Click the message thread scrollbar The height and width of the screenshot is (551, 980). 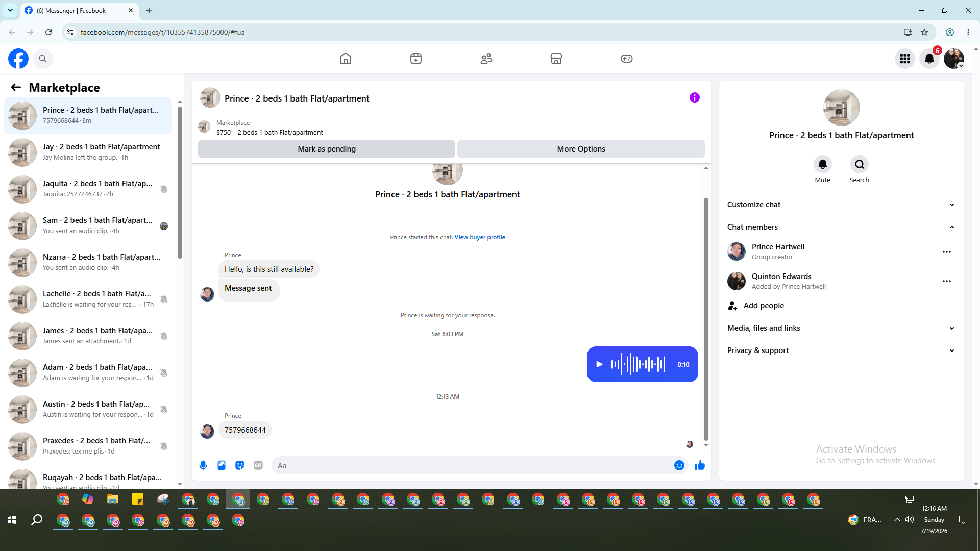(706, 319)
